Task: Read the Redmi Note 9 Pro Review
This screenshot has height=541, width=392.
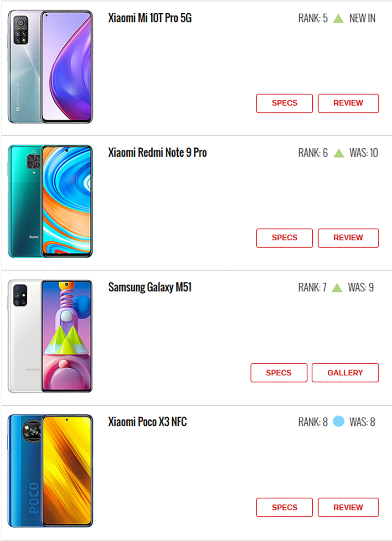Action: point(348,238)
